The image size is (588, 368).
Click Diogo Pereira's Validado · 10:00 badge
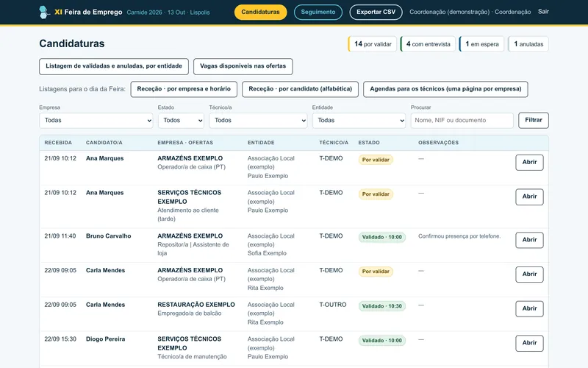pyautogui.click(x=381, y=341)
